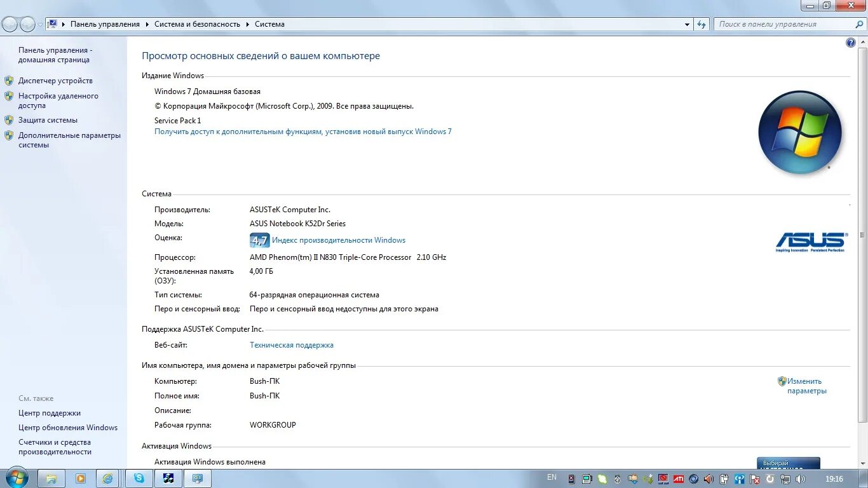The image size is (868, 488).
Task: Click the Show desktop button at the taskbar edge
Action: tap(863, 478)
